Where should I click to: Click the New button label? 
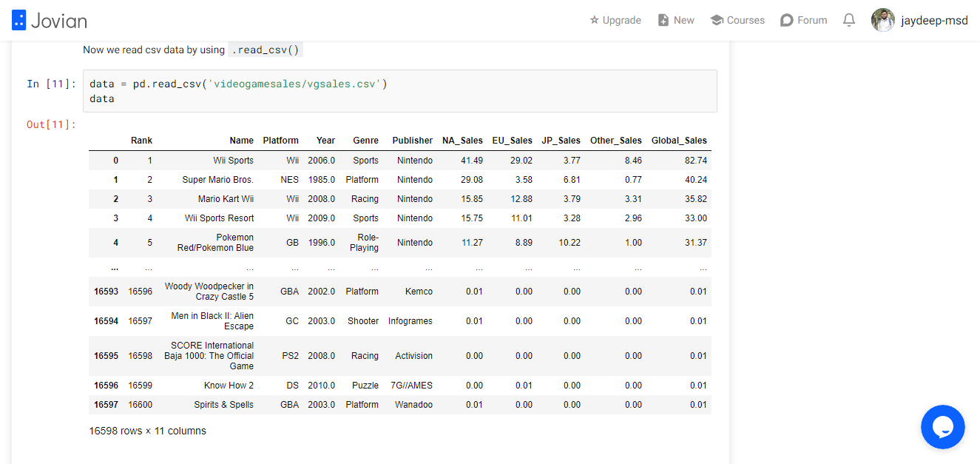[684, 20]
